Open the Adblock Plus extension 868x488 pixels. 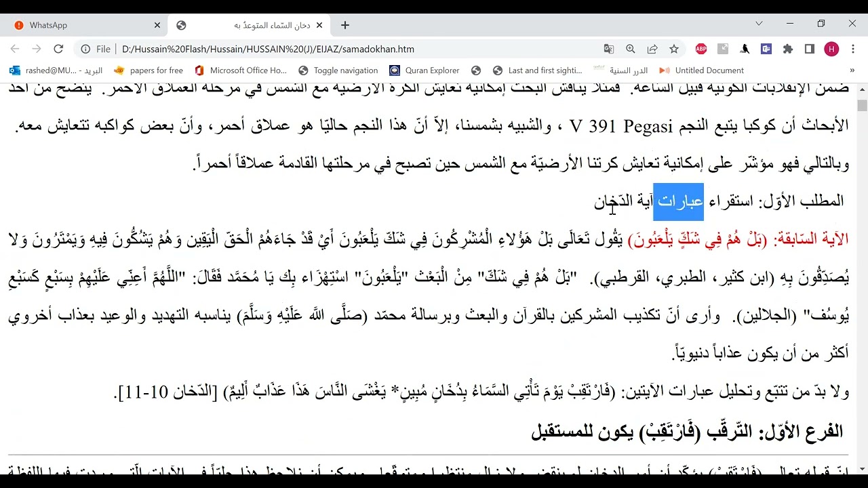[701, 49]
